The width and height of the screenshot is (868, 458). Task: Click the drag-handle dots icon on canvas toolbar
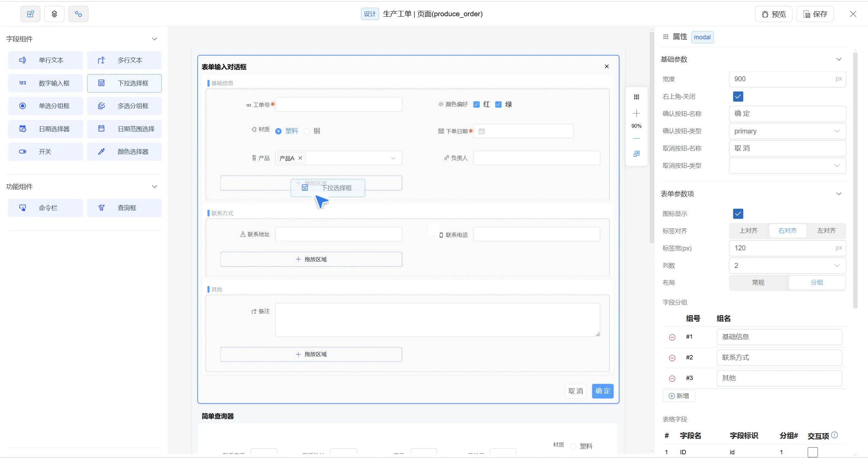point(636,97)
